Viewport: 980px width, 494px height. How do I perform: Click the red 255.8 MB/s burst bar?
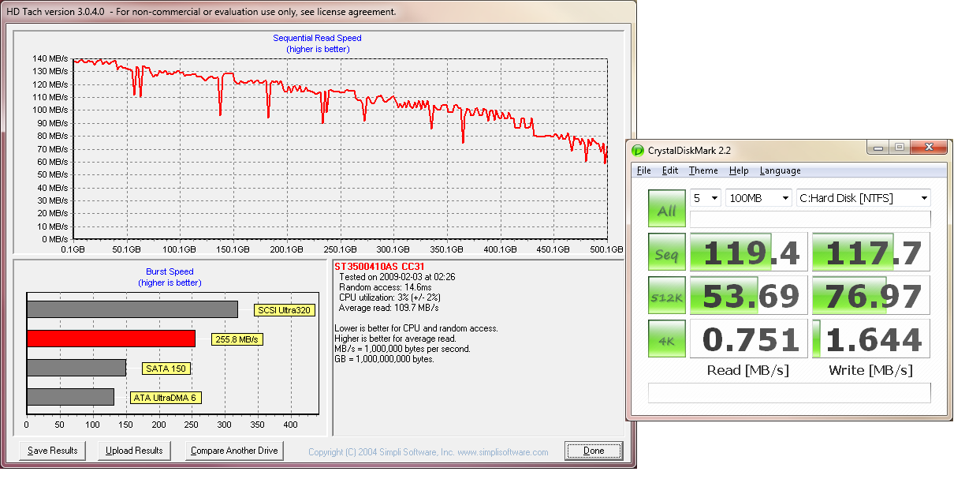[x=111, y=339]
